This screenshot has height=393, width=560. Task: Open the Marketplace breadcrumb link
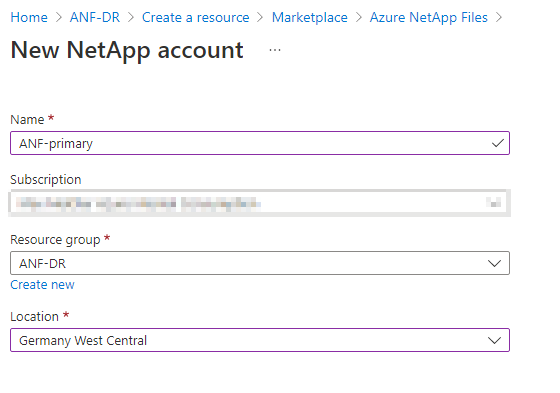[309, 17]
